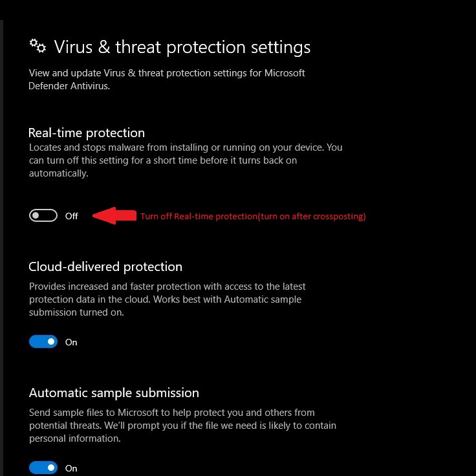Disable the Cloud-delivered protection switch
Image resolution: width=476 pixels, height=476 pixels.
pyautogui.click(x=43, y=341)
